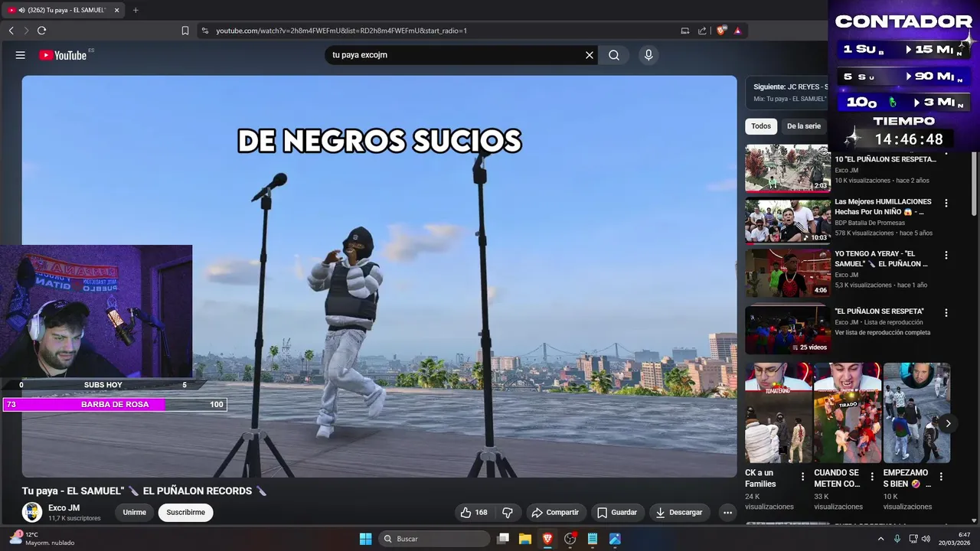This screenshot has height=551, width=980.
Task: Download the video with Descargar
Action: [x=680, y=512]
